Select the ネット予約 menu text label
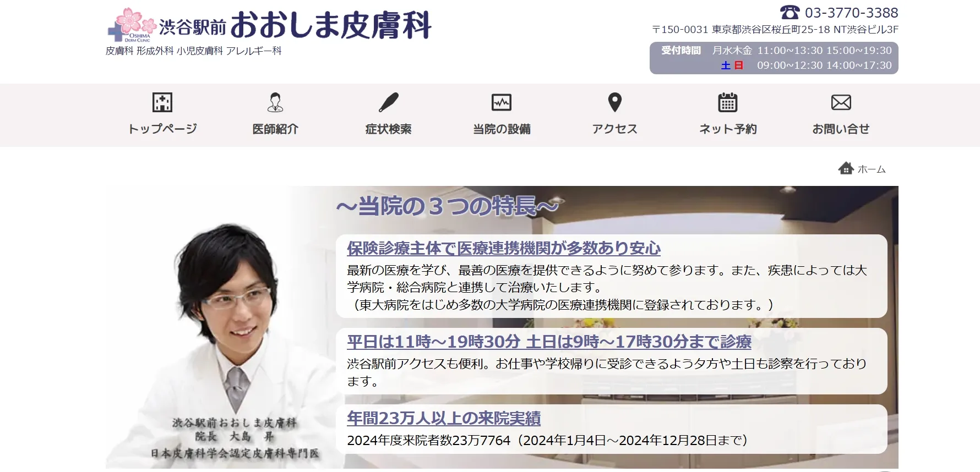Image resolution: width=980 pixels, height=472 pixels. click(x=728, y=129)
